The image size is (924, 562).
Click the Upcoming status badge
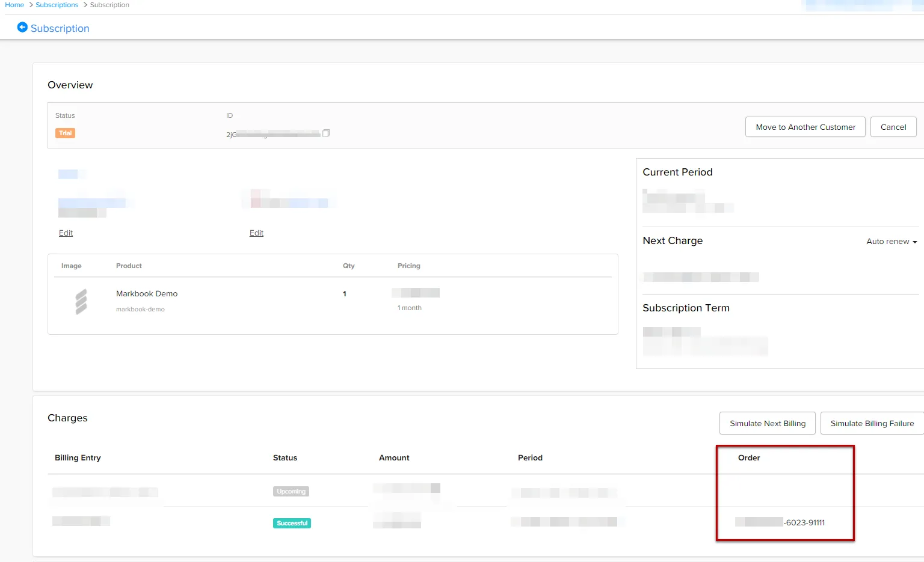291,492
